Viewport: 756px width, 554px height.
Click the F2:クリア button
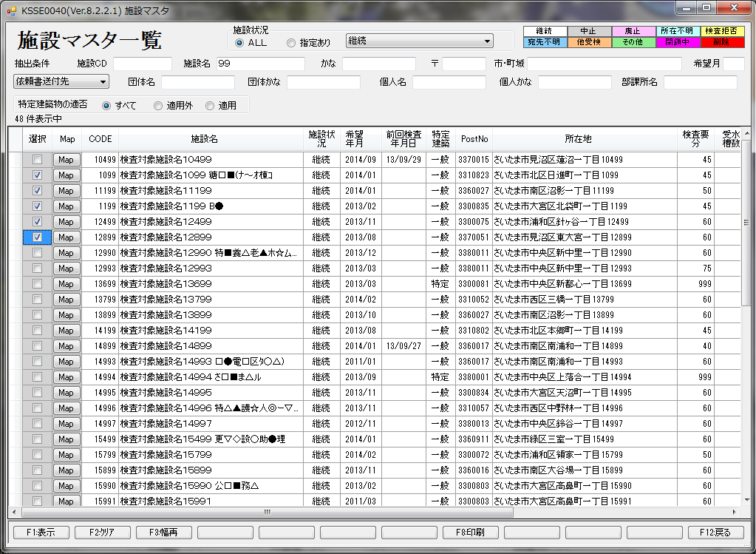(x=102, y=533)
